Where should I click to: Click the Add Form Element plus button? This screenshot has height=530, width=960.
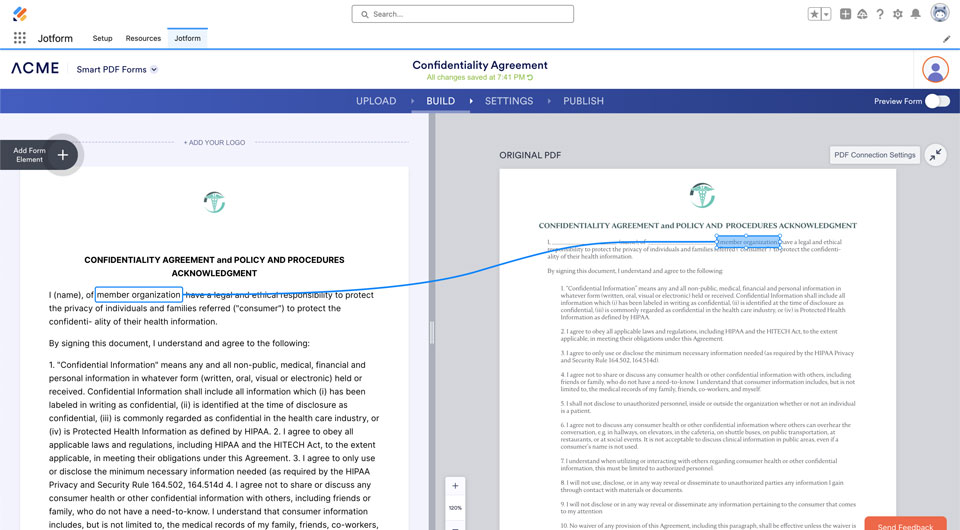[x=62, y=155]
